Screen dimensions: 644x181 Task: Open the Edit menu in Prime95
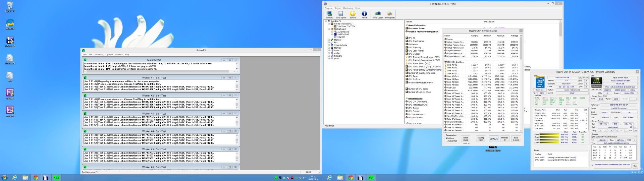pos(91,55)
